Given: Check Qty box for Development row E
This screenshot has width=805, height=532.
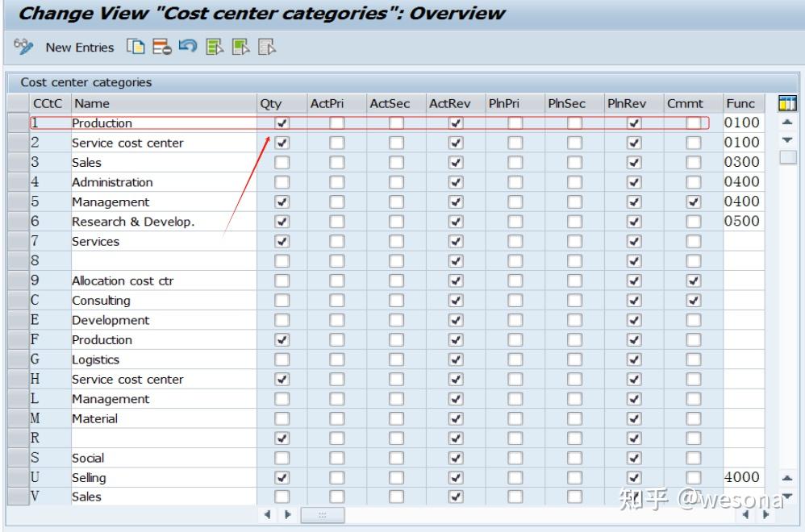Looking at the screenshot, I should pyautogui.click(x=282, y=320).
